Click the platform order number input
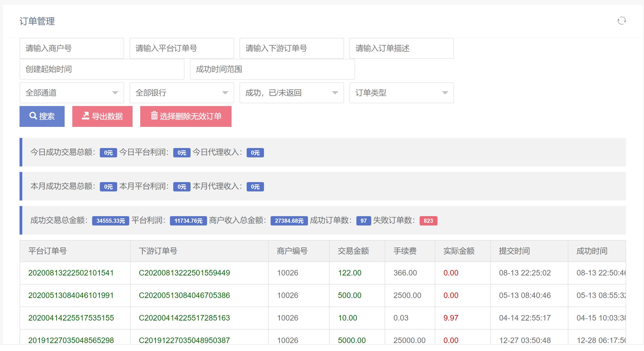This screenshot has height=351, width=644. 181,48
